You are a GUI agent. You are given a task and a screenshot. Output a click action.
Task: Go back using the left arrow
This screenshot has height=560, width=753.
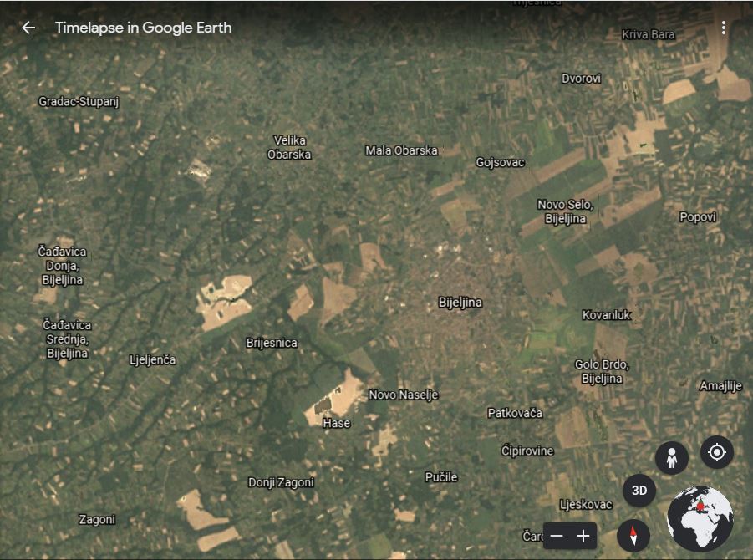[x=28, y=28]
